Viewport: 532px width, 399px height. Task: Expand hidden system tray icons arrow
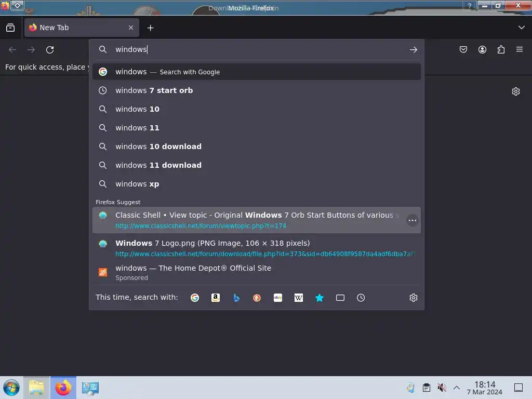point(457,388)
